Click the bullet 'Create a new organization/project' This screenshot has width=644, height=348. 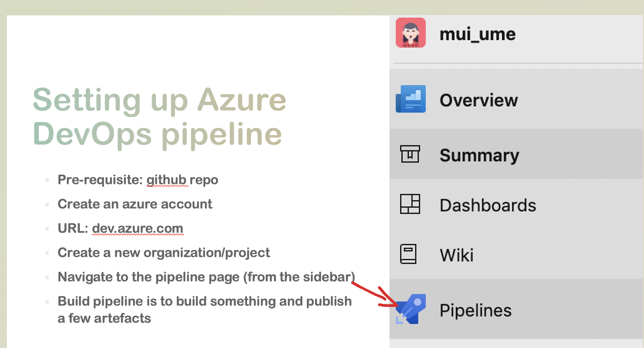pyautogui.click(x=164, y=253)
